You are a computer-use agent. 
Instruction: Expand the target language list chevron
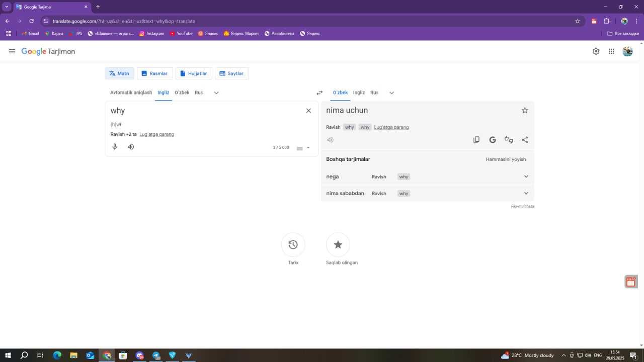[391, 93]
